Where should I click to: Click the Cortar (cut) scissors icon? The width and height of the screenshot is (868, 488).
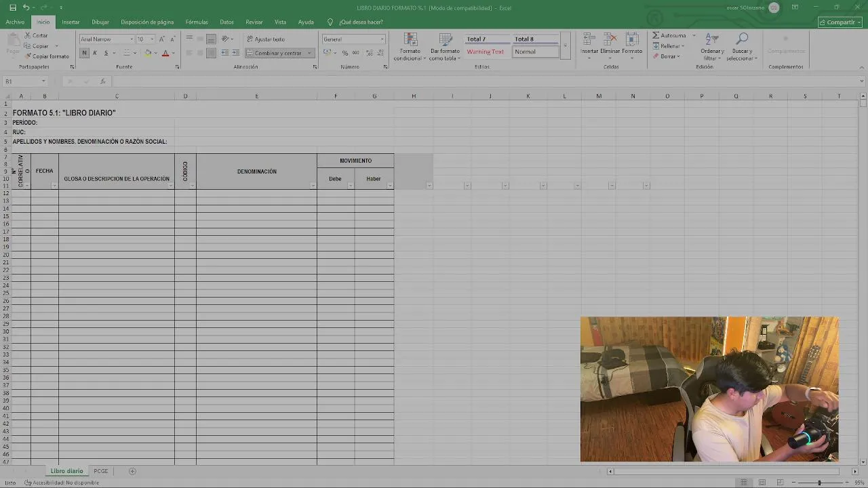click(x=27, y=35)
